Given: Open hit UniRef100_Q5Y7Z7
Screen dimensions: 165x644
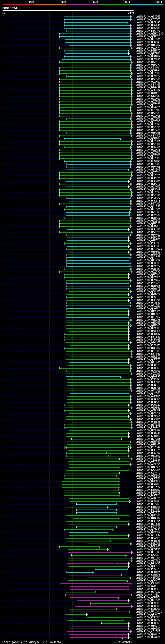Looking at the screenshot, I should [x=148, y=592].
